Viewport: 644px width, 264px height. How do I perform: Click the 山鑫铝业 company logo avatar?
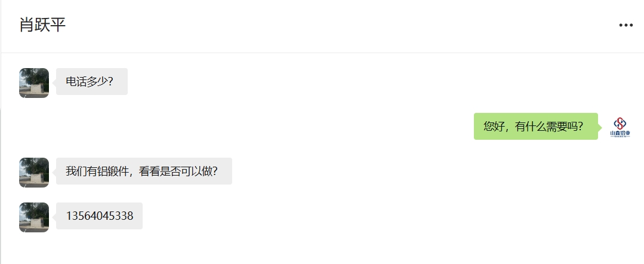point(620,126)
